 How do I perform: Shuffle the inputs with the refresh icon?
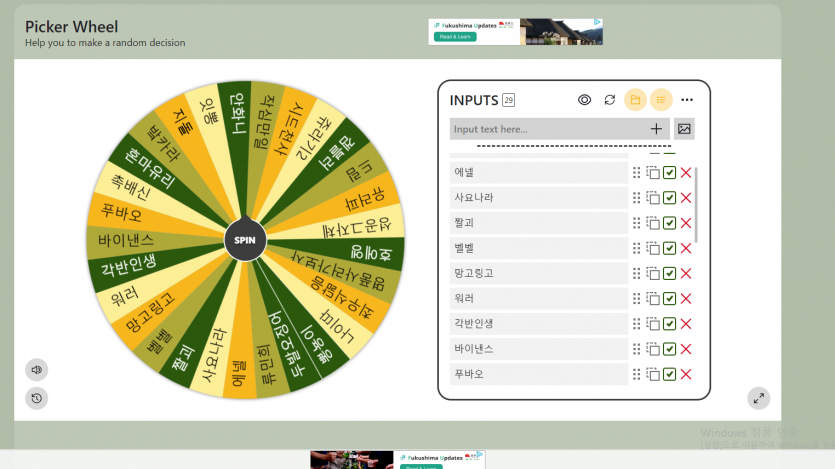(610, 100)
